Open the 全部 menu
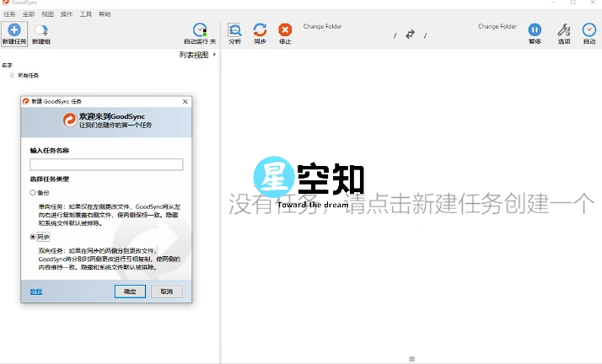This screenshot has height=364, width=602. tap(29, 14)
